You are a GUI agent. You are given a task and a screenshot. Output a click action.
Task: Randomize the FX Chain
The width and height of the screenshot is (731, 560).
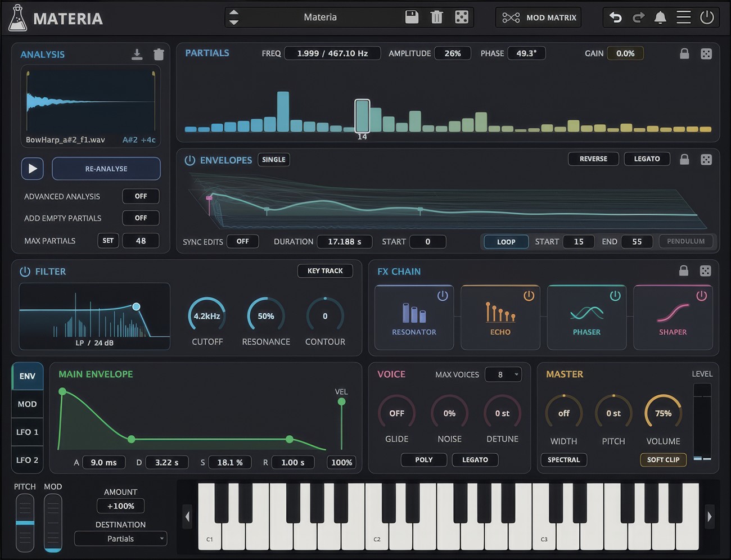(x=705, y=270)
